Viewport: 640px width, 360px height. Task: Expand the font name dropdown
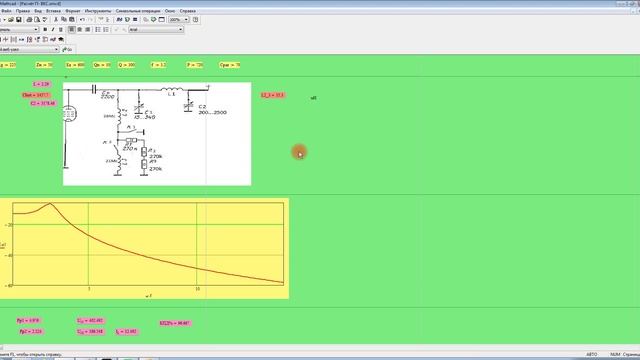[x=180, y=29]
